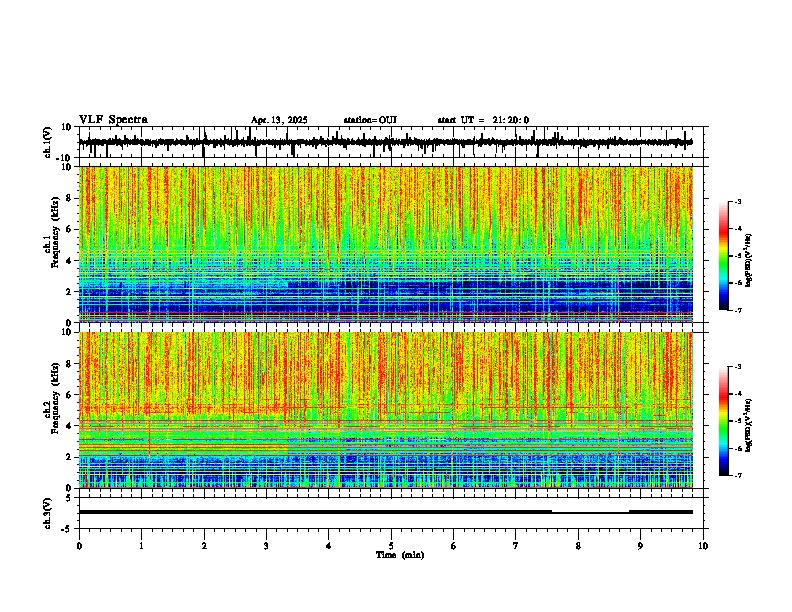This screenshot has height=612, width=792.
Task: Click time axis tick label "5"
Action: coord(391,546)
